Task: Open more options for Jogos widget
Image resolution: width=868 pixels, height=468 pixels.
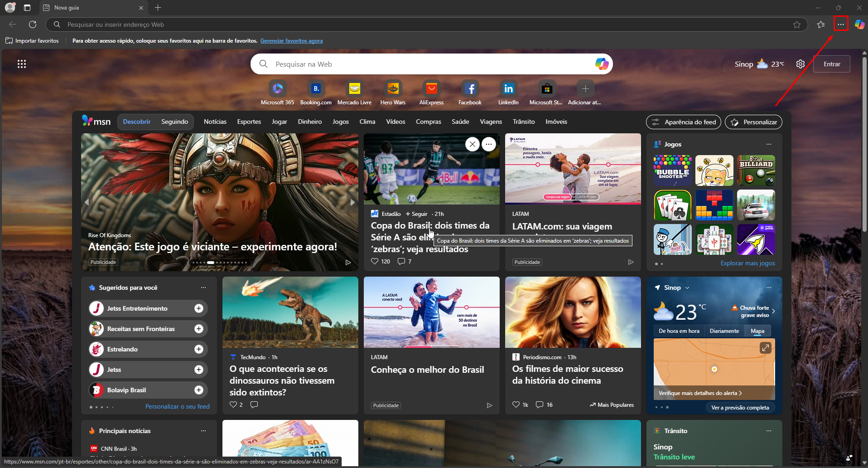Action: [x=768, y=144]
